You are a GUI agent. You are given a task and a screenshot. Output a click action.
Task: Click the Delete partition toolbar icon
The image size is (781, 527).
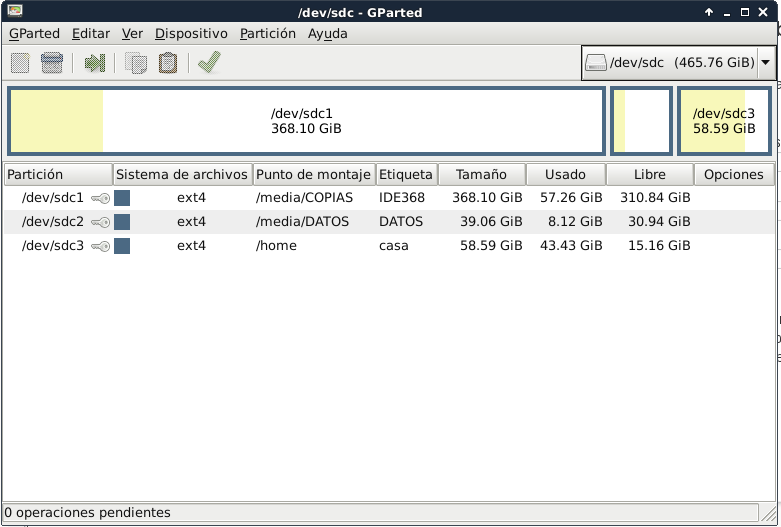(52, 63)
